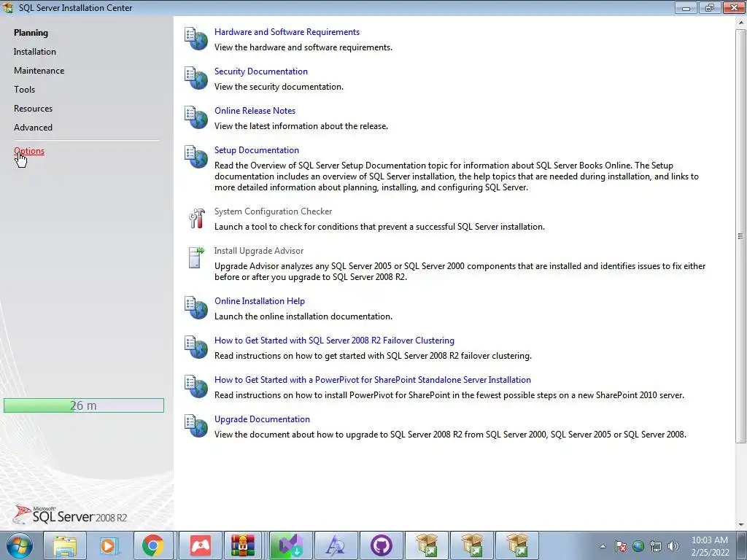Click 'View the latest information about the release.'
Screen dimensions: 747x560
coord(301,126)
